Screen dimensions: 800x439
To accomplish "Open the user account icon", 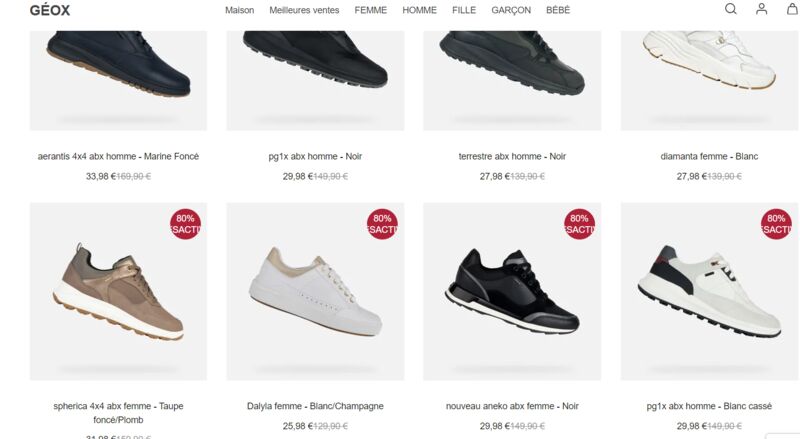I will 761,9.
